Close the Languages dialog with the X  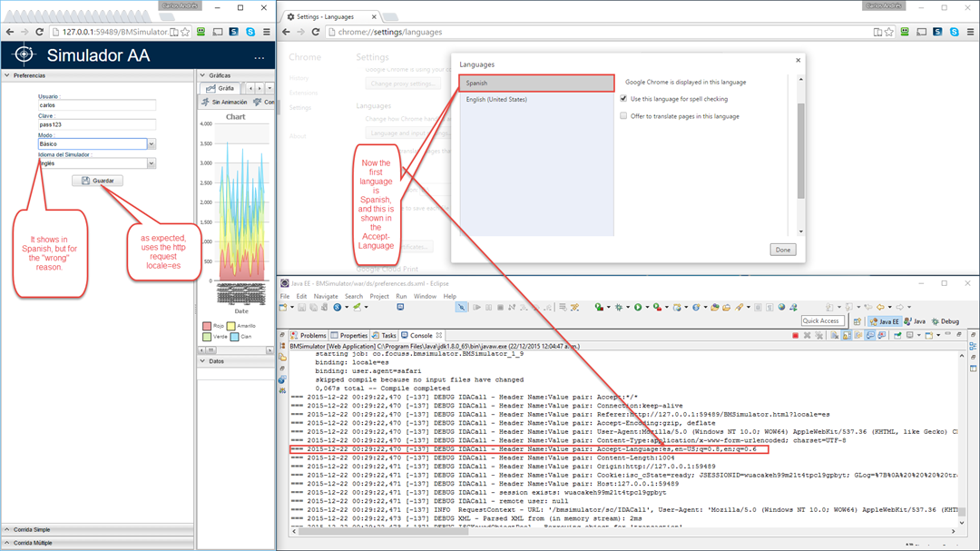799,61
